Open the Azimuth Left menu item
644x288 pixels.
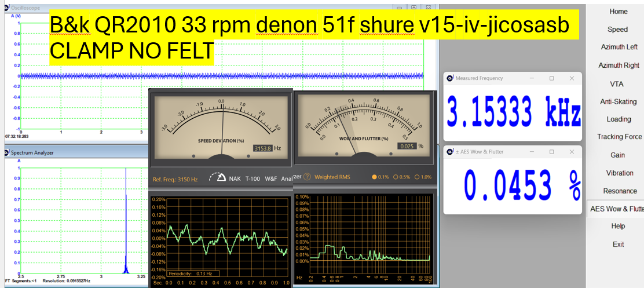click(619, 48)
